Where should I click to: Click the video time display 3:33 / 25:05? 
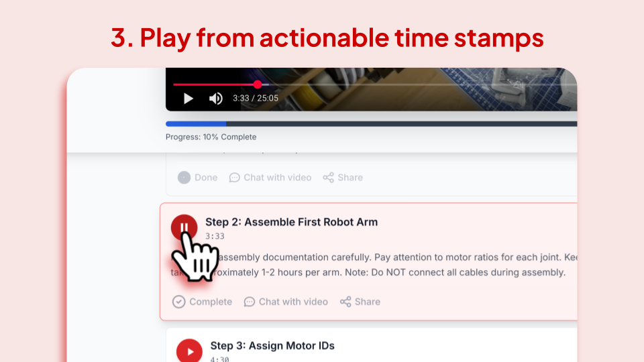tap(256, 98)
